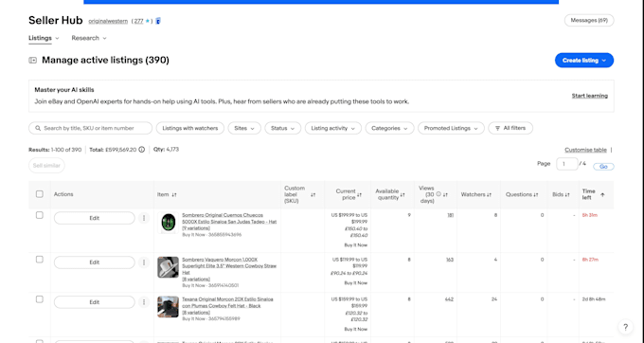Sort by Views 30 days column

pos(446,194)
